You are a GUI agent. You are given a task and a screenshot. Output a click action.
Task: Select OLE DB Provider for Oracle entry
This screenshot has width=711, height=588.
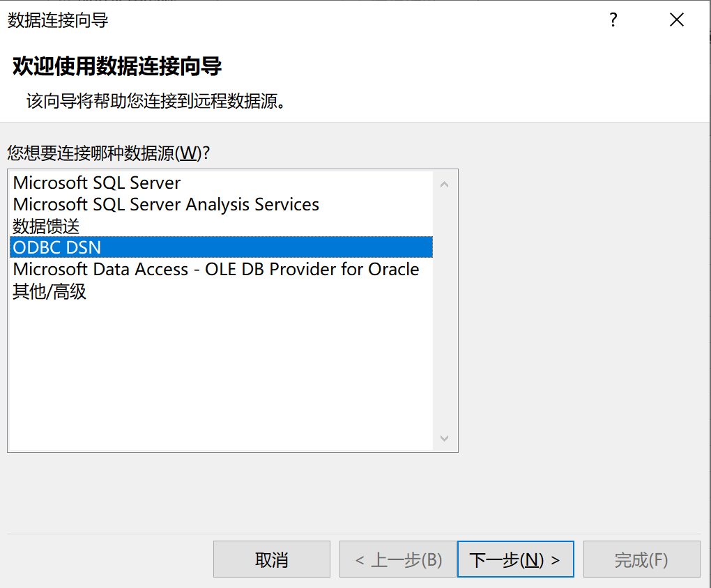tap(221, 269)
